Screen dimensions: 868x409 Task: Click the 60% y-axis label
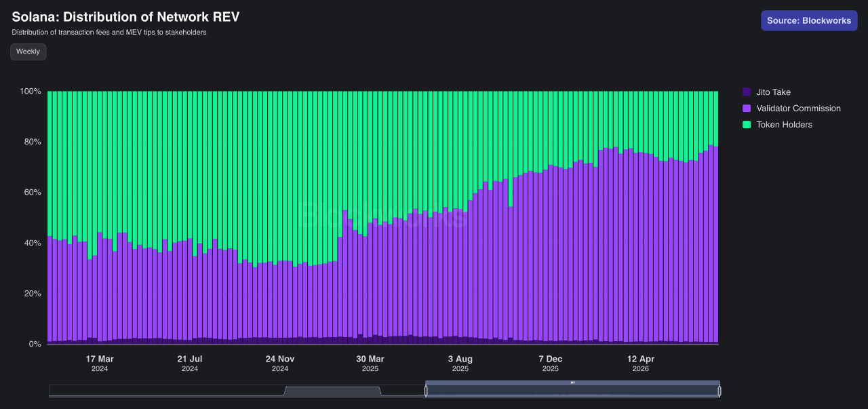tap(33, 193)
